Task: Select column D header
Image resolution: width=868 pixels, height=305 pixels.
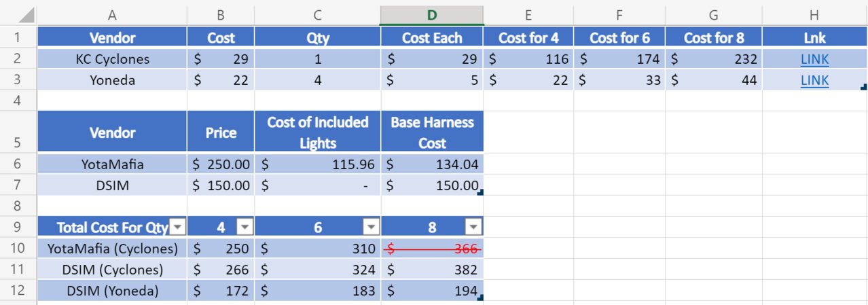Action: point(432,15)
